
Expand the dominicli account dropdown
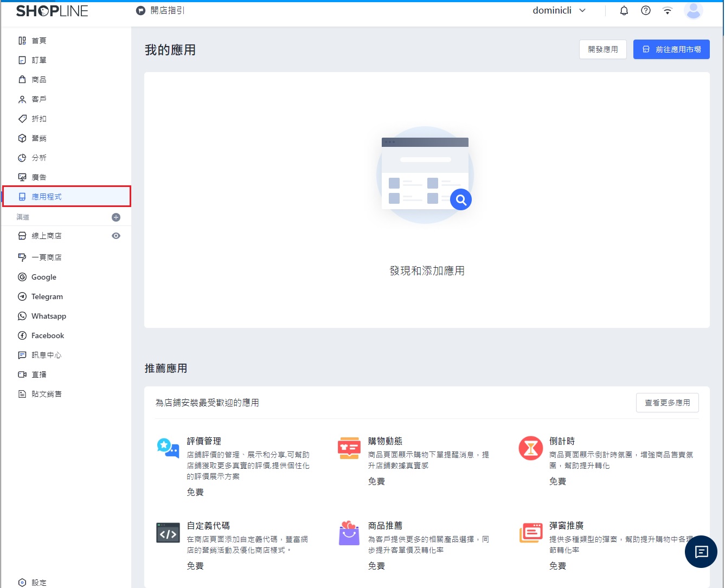(559, 11)
